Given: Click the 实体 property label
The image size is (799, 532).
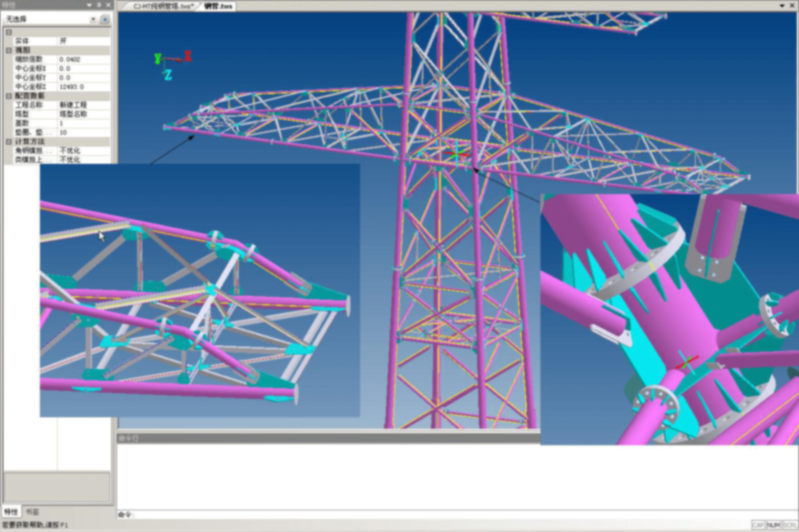Looking at the screenshot, I should tap(22, 41).
